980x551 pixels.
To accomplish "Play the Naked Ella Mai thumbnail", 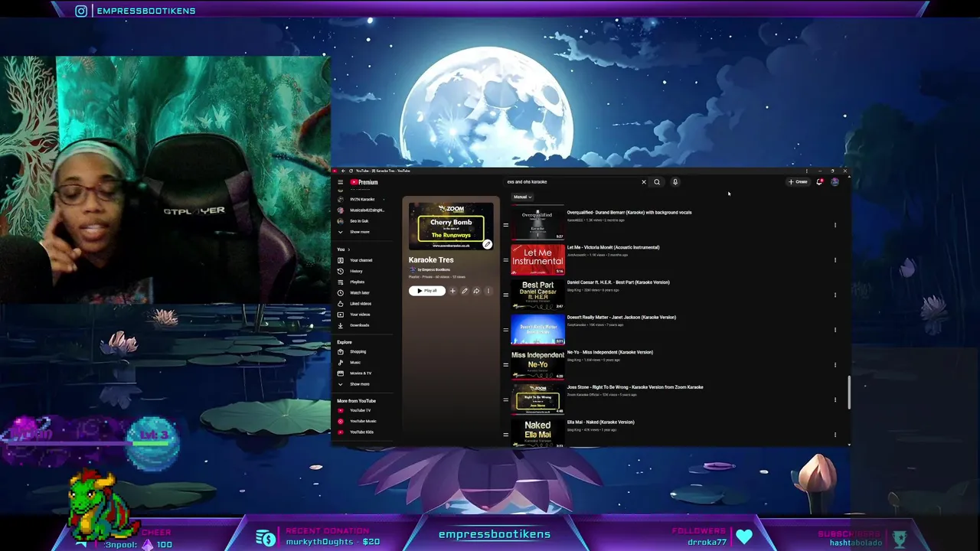I will 537,432.
